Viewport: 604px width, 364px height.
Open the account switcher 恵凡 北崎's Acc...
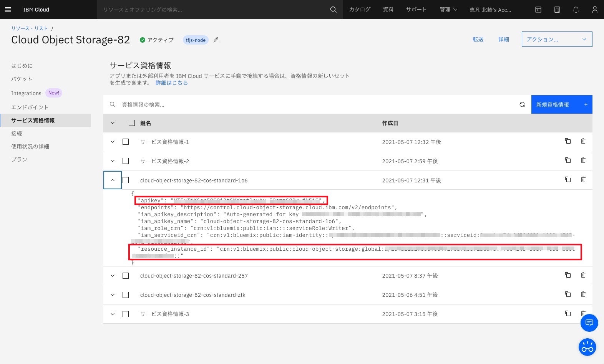point(490,10)
